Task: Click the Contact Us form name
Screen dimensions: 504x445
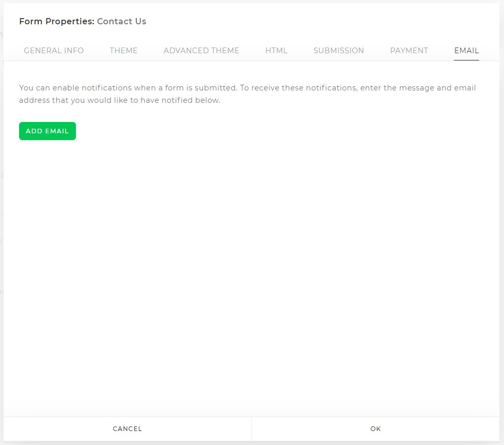Action: click(x=121, y=21)
